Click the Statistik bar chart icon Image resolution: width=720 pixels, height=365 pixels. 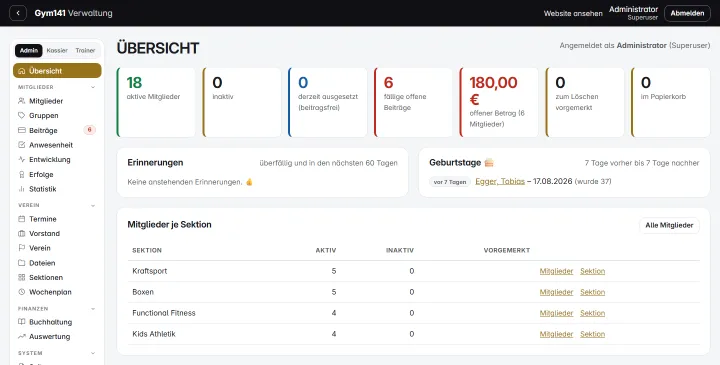(x=22, y=189)
